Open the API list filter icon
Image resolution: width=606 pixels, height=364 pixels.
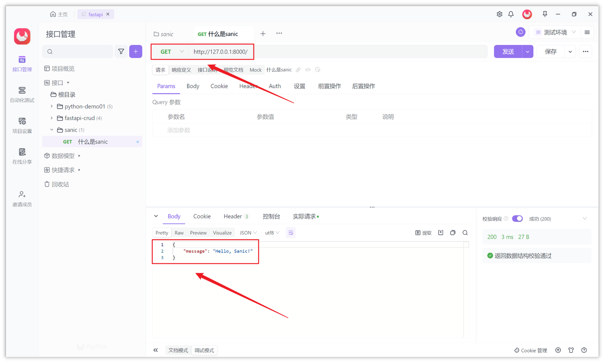coord(121,51)
